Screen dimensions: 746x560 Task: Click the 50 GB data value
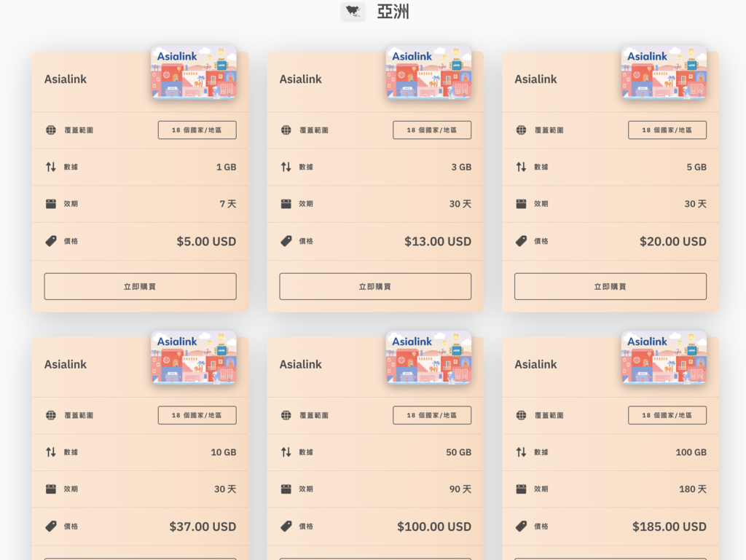pyautogui.click(x=459, y=452)
